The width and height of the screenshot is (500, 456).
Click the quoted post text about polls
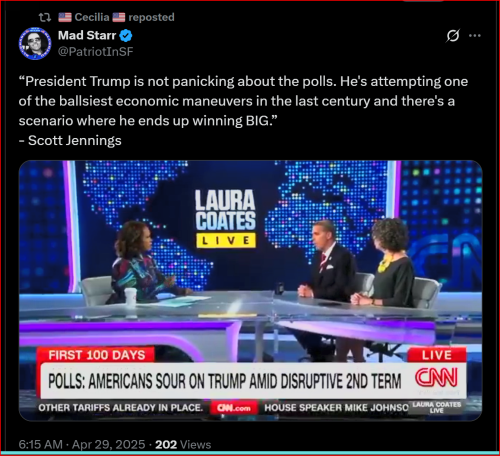click(243, 101)
